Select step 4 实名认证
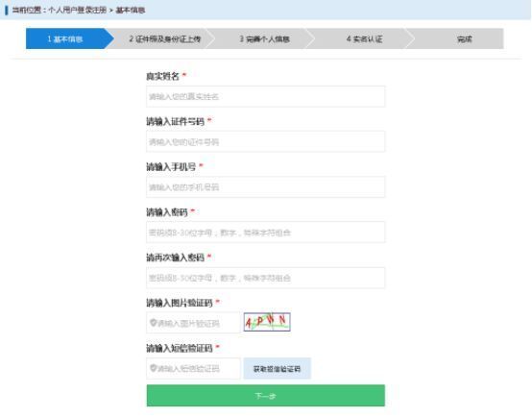The height and width of the screenshot is (418, 532). (x=364, y=38)
